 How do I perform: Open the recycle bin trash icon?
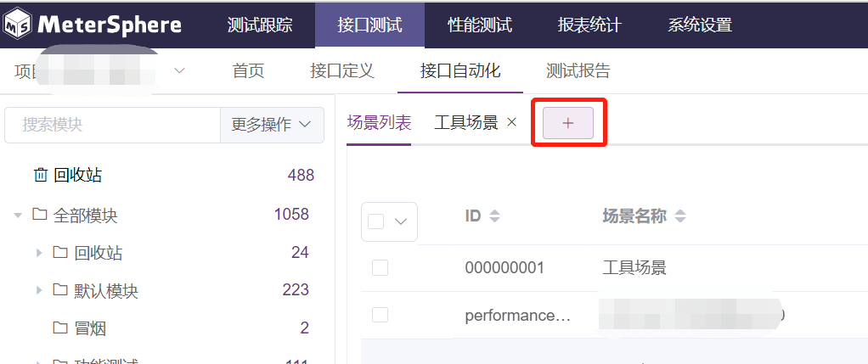40,176
